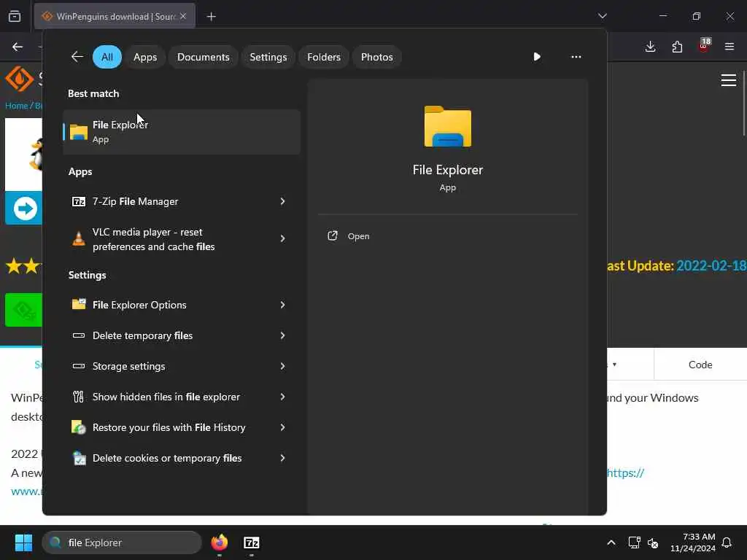747x560 pixels.
Task: Click the File Explorer title in preview pane
Action: pos(447,170)
